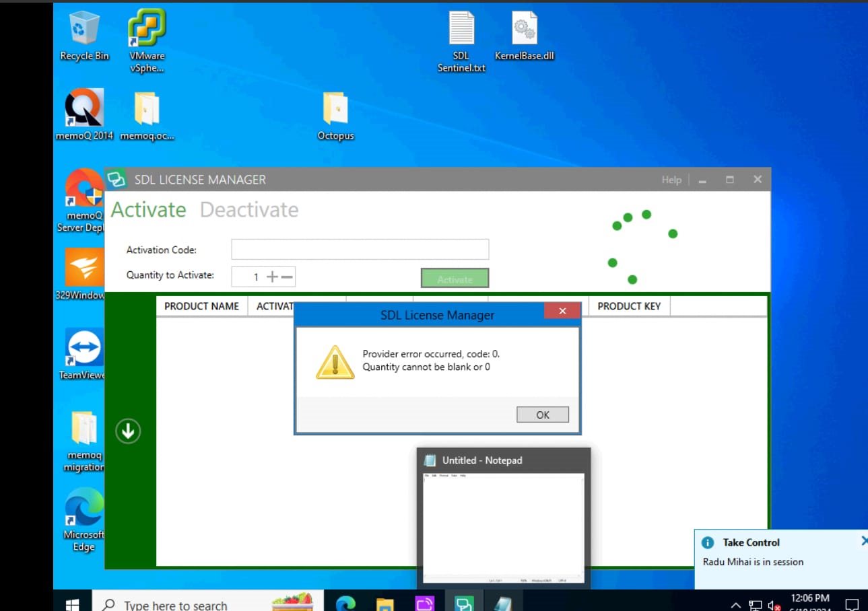The height and width of the screenshot is (611, 868).
Task: Click the search highlights image in taskbar
Action: [x=292, y=601]
